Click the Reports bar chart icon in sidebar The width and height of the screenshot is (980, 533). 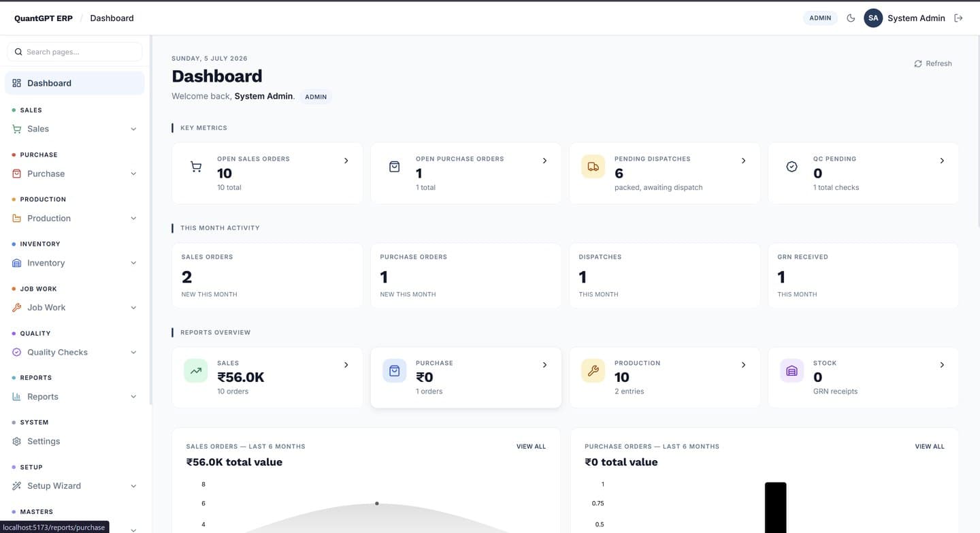click(17, 397)
